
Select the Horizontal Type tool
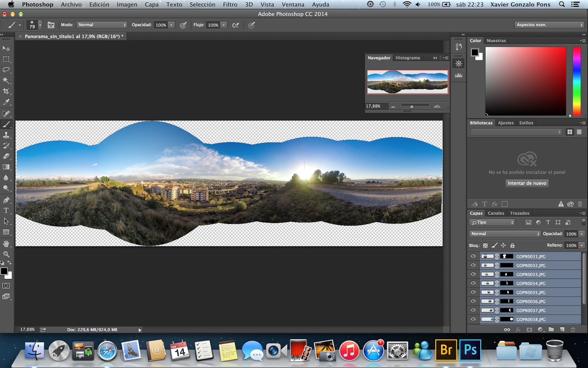(6, 210)
